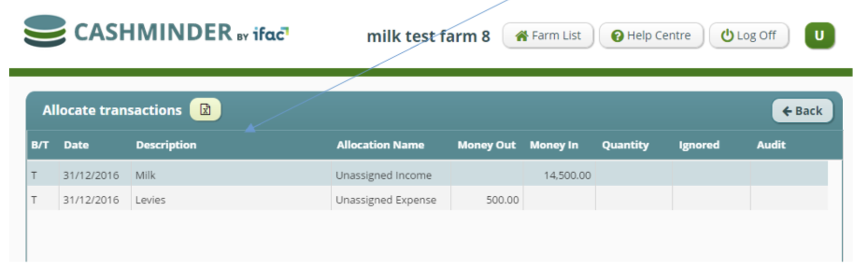Click the Unassigned Expense allocation cell
868x267 pixels.
pos(386,200)
